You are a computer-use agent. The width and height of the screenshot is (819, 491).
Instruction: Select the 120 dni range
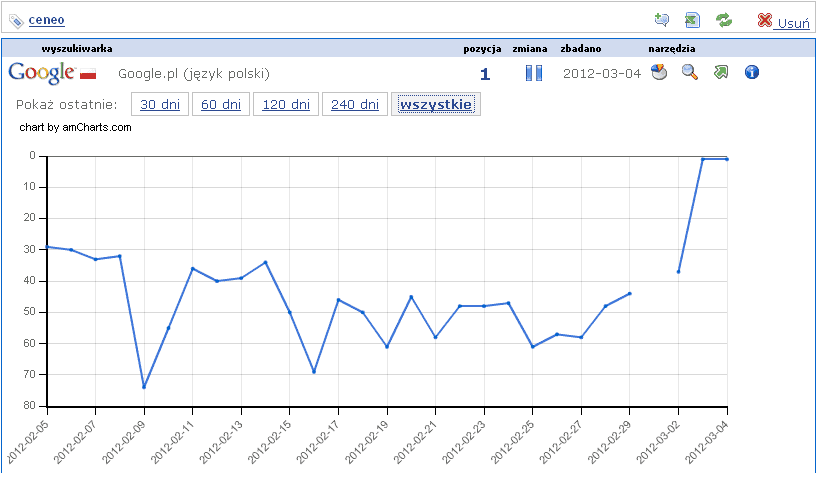(x=285, y=104)
